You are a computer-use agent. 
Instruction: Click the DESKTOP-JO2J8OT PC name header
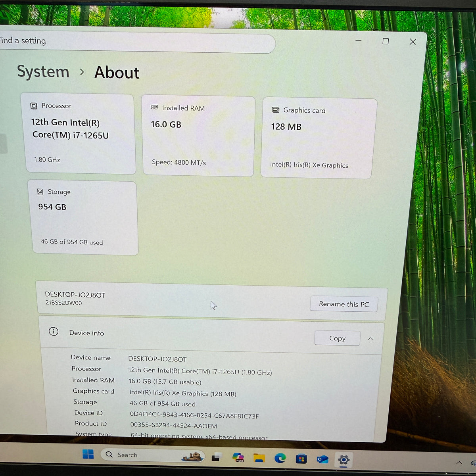coord(75,295)
